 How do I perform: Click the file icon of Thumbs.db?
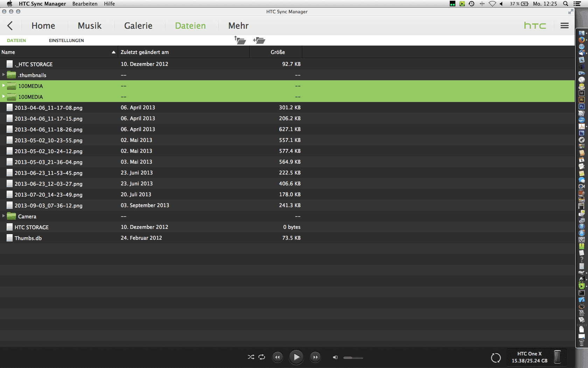pos(10,238)
